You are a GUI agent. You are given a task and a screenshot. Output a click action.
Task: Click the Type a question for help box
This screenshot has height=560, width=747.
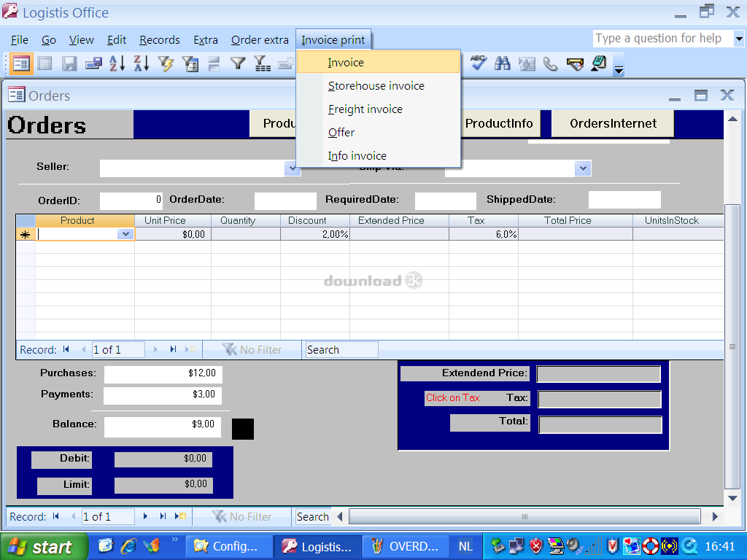click(662, 39)
